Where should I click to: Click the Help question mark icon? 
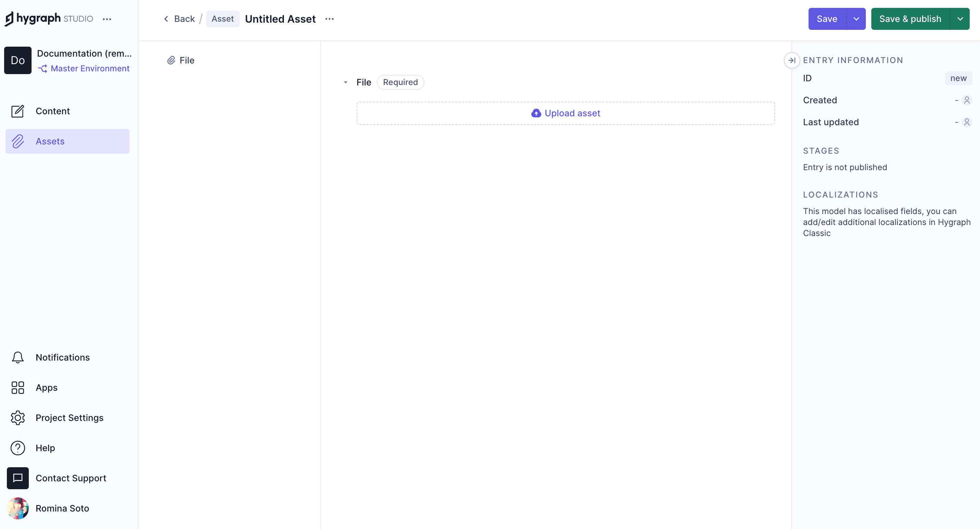tap(17, 448)
